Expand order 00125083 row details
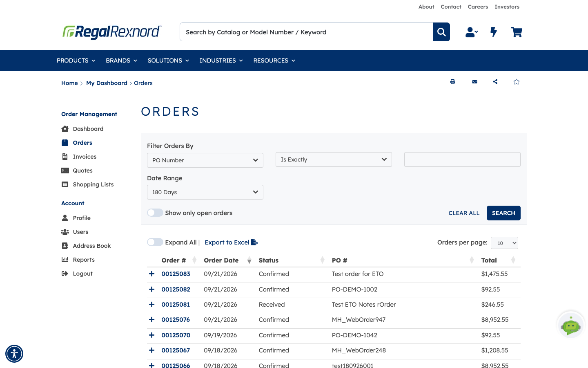This screenshot has height=368, width=588. pos(152,274)
